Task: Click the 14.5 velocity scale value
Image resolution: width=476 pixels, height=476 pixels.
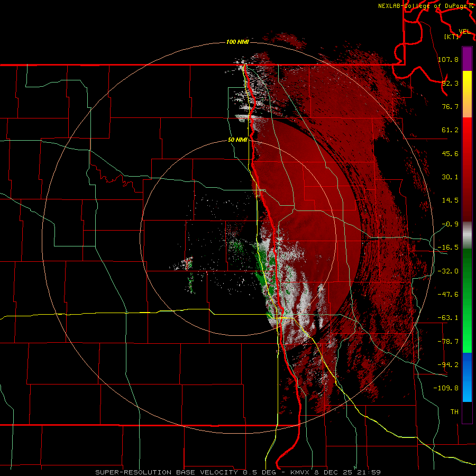Action: 450,200
